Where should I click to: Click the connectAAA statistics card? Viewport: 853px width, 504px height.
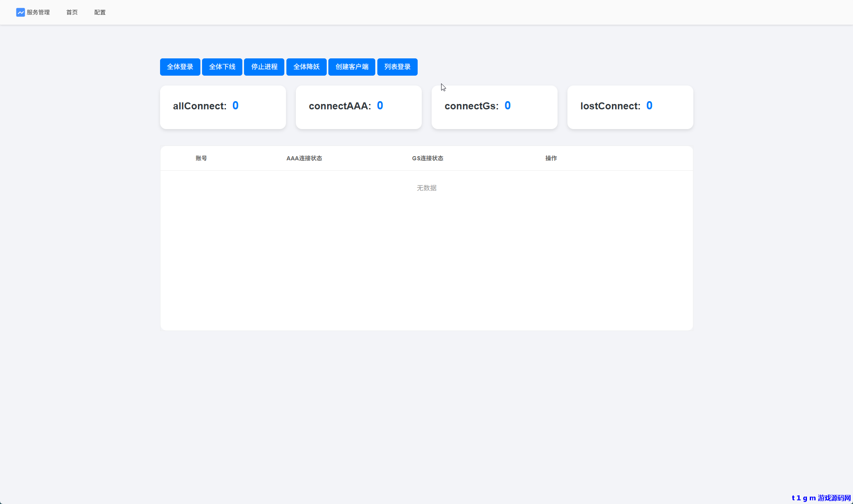click(358, 107)
